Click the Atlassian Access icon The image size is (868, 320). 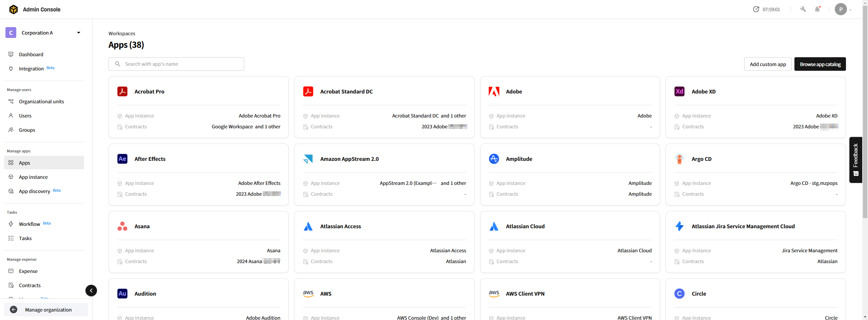coord(308,226)
